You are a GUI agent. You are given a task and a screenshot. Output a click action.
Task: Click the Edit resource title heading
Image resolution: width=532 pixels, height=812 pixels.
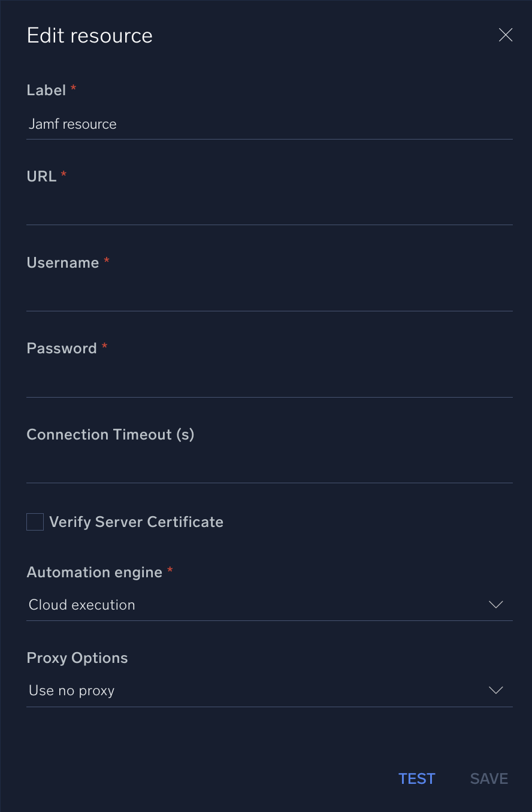pyautogui.click(x=90, y=36)
